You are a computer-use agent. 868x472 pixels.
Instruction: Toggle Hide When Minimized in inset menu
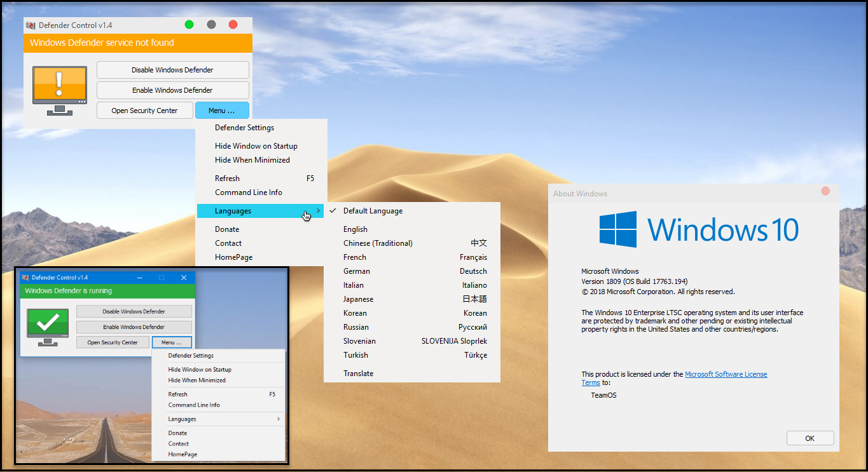(219, 381)
